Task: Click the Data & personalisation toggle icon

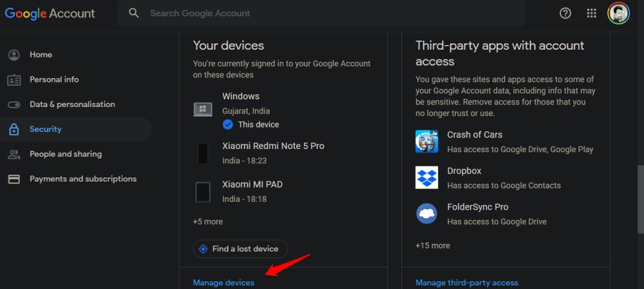Action: (x=14, y=105)
